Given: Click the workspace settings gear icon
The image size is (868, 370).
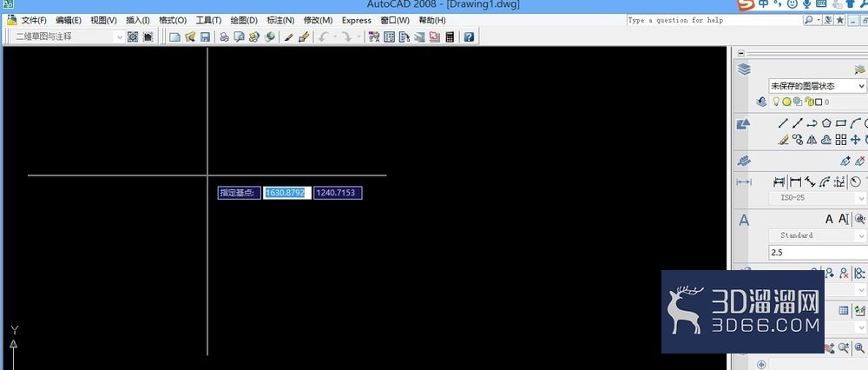Looking at the screenshot, I should [x=133, y=36].
